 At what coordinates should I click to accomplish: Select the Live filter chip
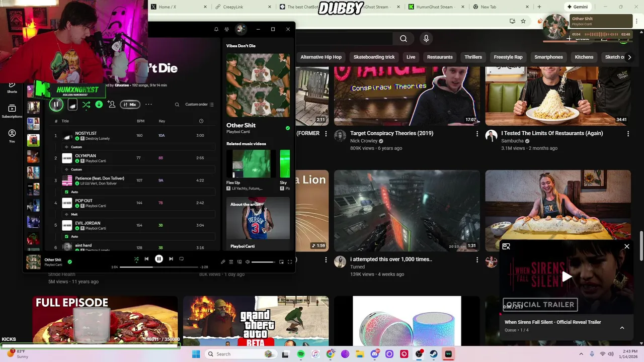coord(411,57)
